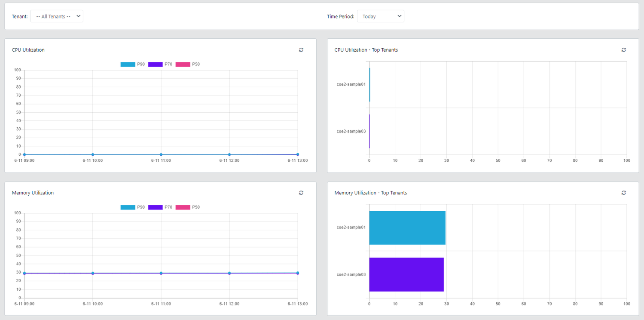Refresh the CPU Utilization chart
Screen dimensions: 644x320
click(301, 50)
